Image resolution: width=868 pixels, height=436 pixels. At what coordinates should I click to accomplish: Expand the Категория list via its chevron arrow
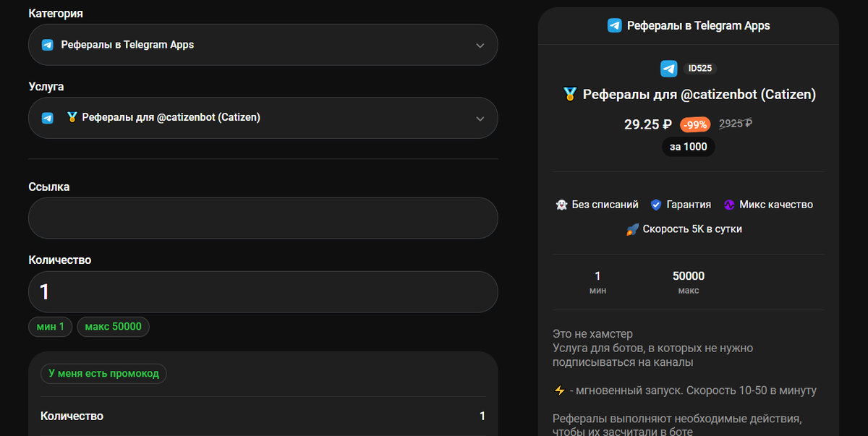[x=480, y=45]
